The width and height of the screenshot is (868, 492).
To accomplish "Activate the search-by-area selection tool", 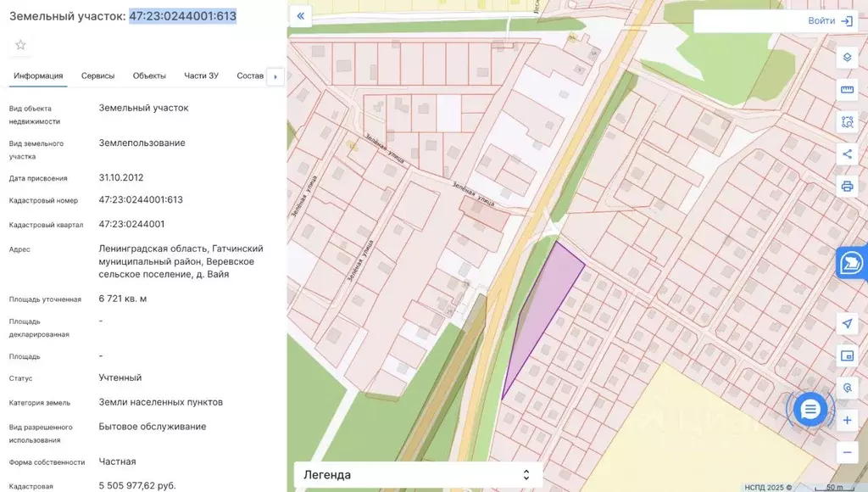I will pos(846,121).
